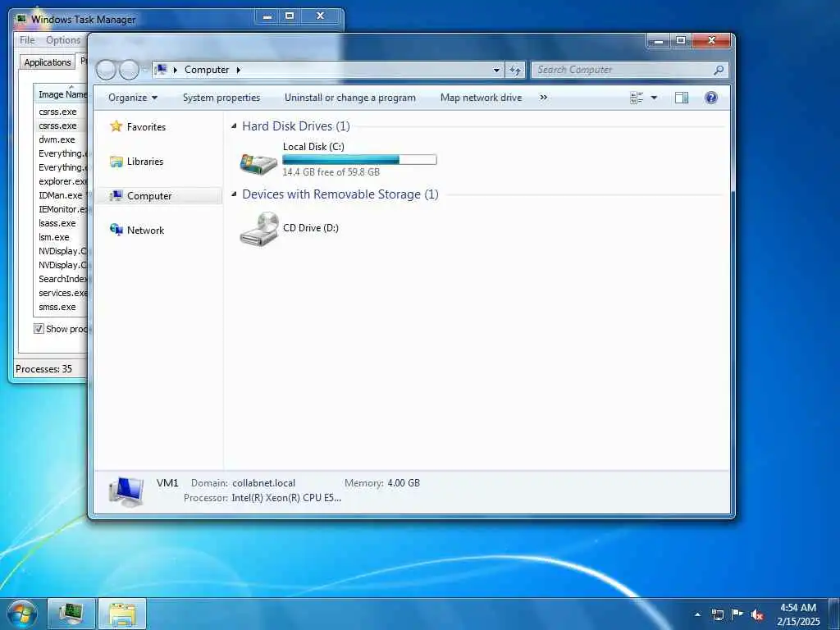Screen dimensions: 840x630
Task: Select the services.exe process row
Action: point(61,293)
